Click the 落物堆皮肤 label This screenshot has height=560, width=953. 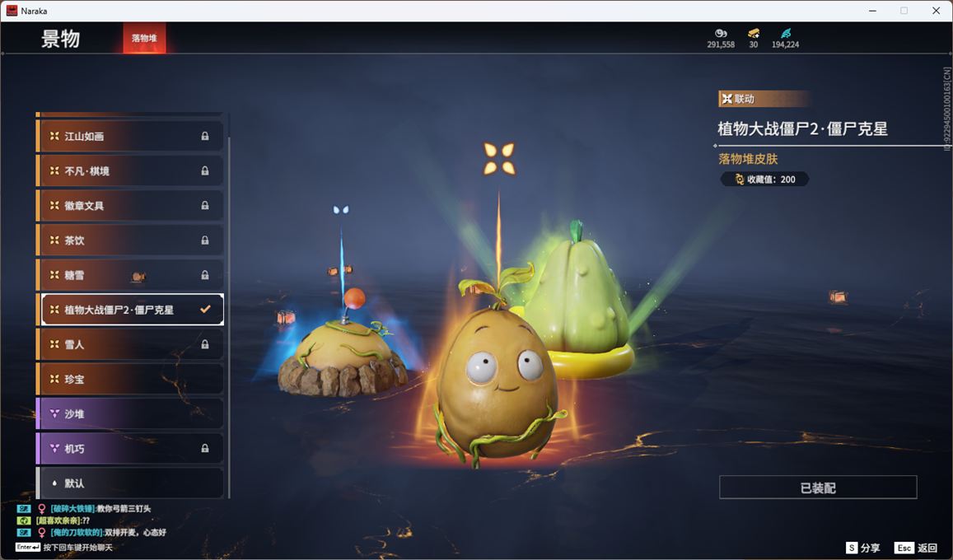[748, 158]
